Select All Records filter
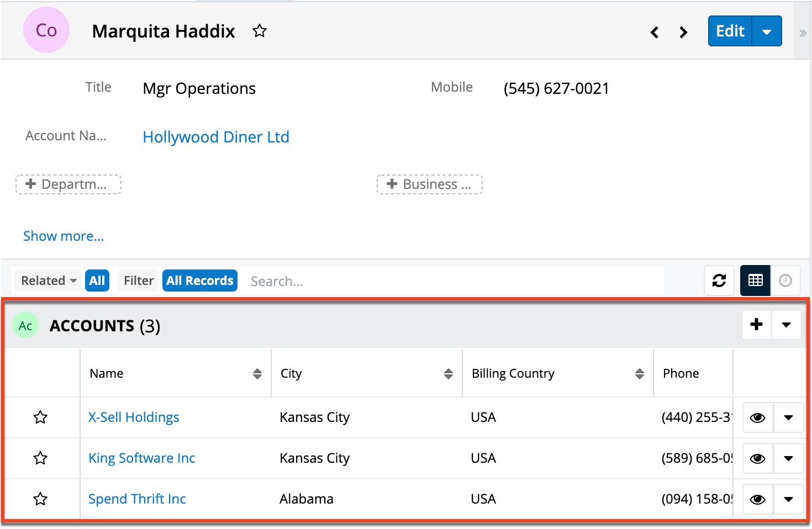 point(199,281)
